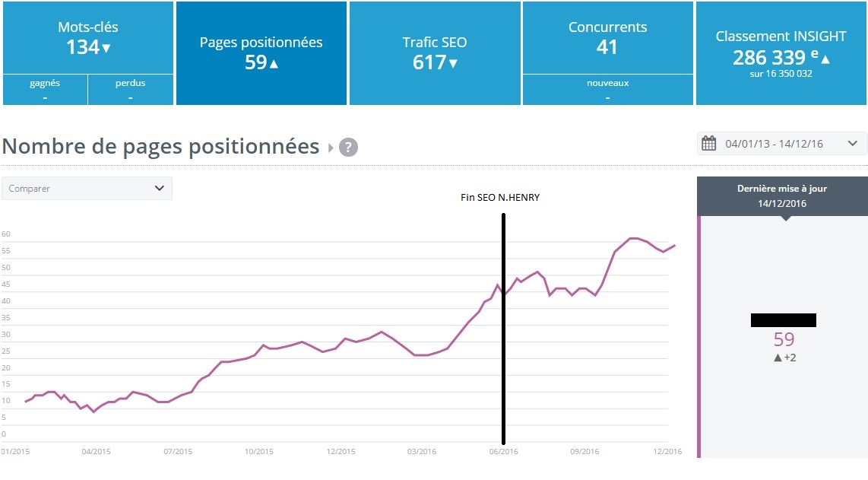Switch to the Mots-clés tab
This screenshot has height=480, width=868.
[87, 34]
